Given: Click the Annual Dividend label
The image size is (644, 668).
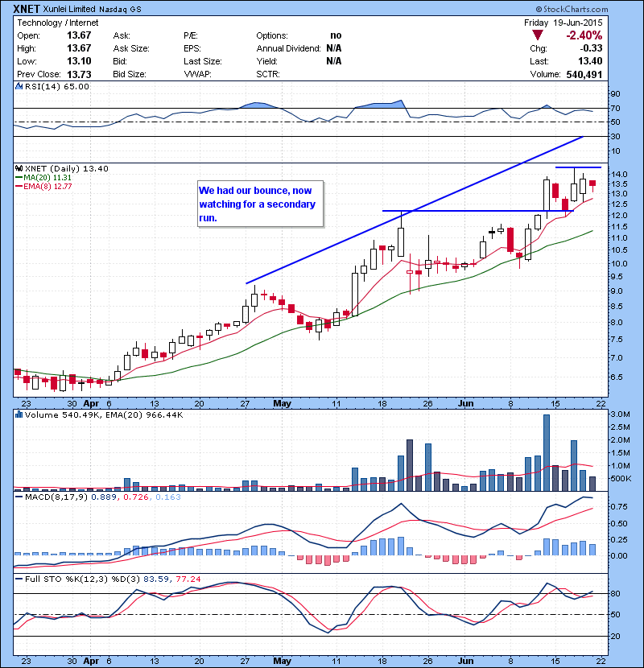Looking at the screenshot, I should [x=288, y=48].
